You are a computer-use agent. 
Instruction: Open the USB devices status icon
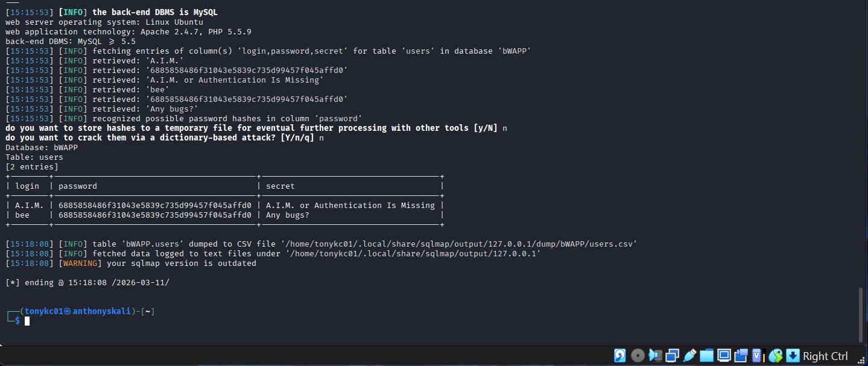[x=690, y=356]
